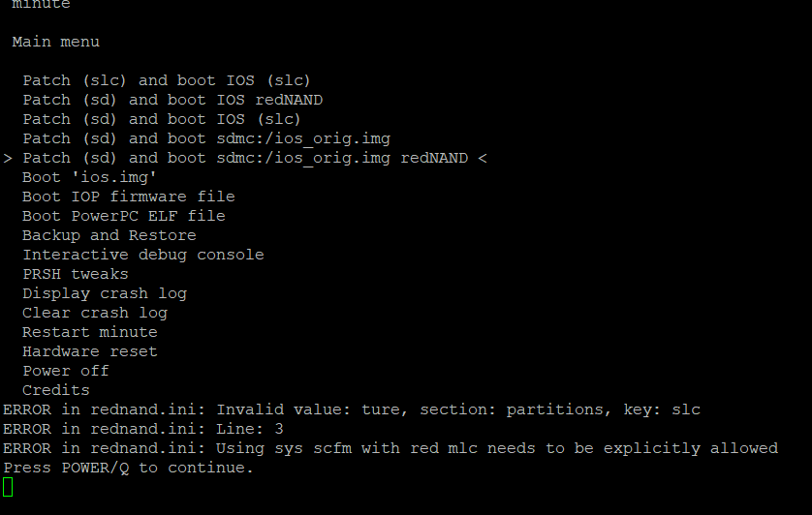Select 'Boot PowerPC ELF file'
This screenshot has height=515, width=812.
(x=124, y=216)
